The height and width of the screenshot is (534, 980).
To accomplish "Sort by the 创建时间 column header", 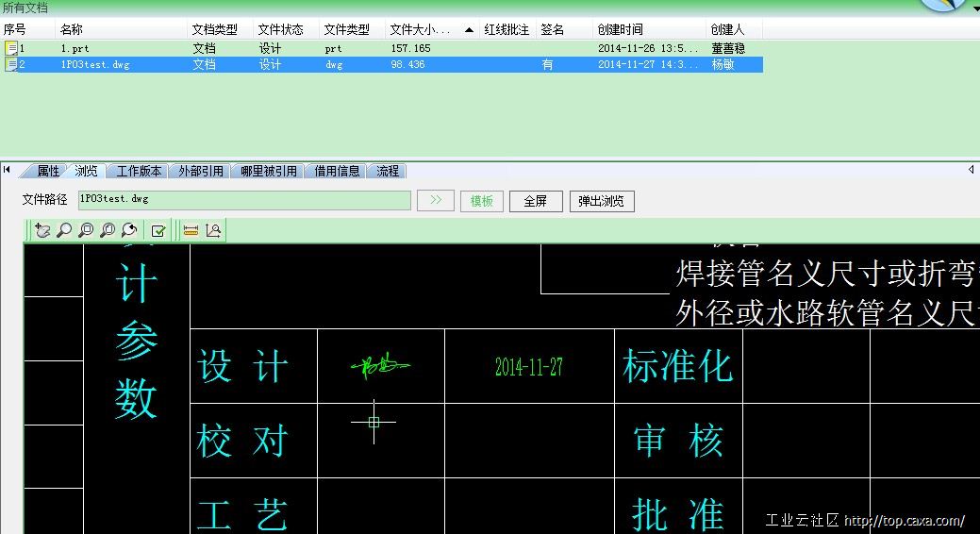I will click(620, 29).
